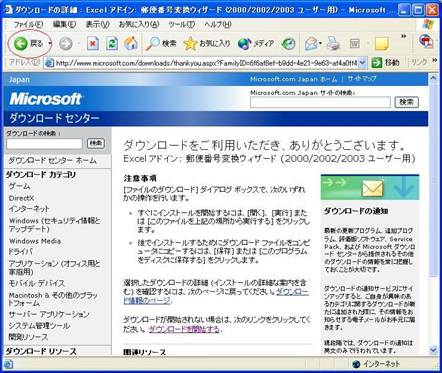442x373 pixels.
Task: Click the address bar URL field
Action: [x=207, y=63]
